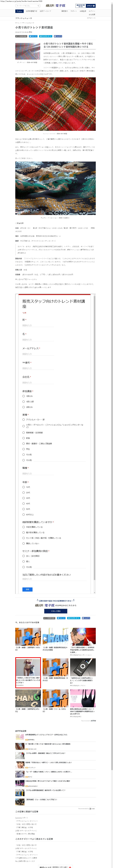The width and height of the screenshot is (113, 868).
Task: Click the 繊研新聞 電子版 お申込み badge
Action: point(85,6)
